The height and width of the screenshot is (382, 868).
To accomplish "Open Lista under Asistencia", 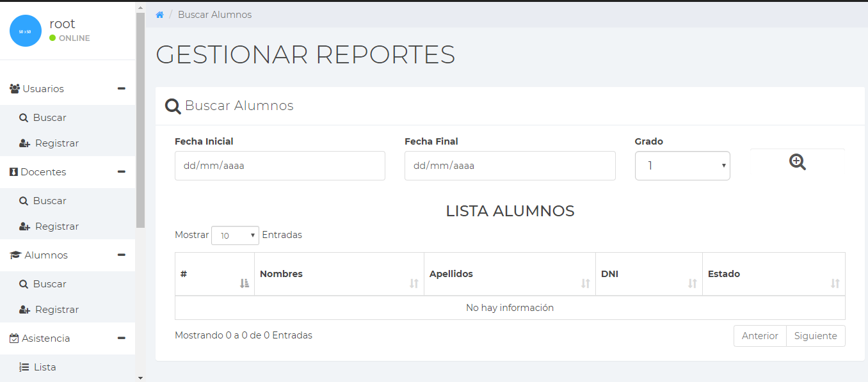I will click(44, 367).
